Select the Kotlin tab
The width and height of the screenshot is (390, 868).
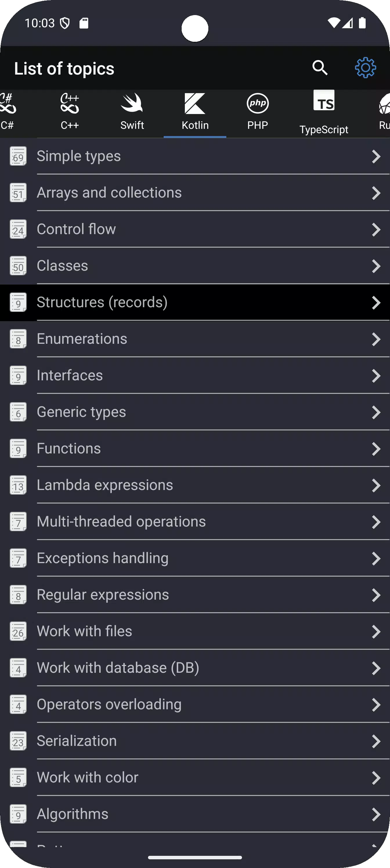coord(195,113)
